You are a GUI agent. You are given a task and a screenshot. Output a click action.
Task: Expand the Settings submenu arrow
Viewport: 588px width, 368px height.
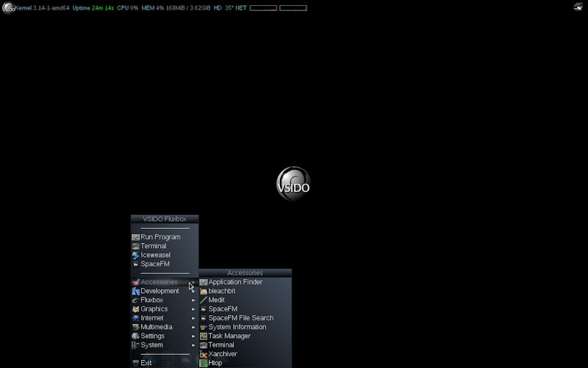(x=193, y=336)
